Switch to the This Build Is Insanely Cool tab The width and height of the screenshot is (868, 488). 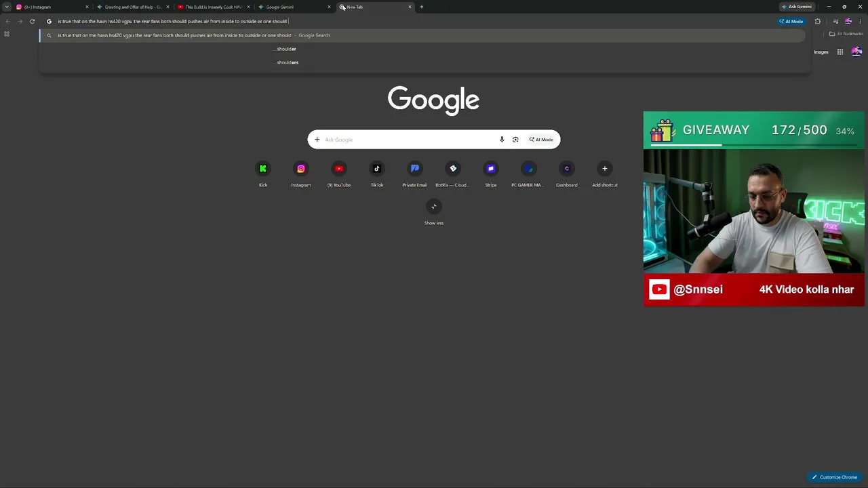click(x=213, y=7)
